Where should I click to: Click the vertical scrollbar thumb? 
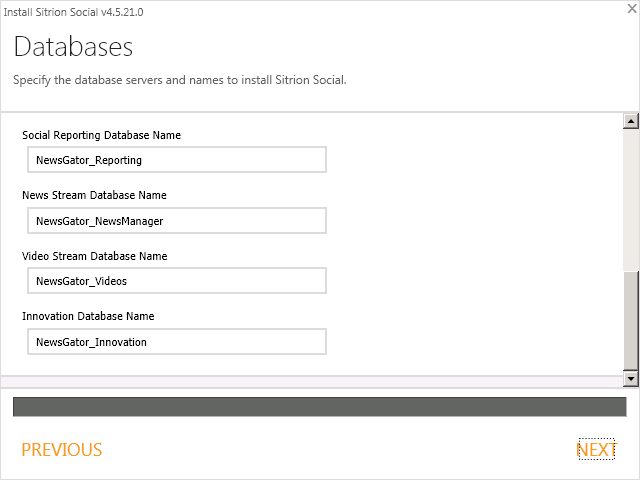(630, 320)
